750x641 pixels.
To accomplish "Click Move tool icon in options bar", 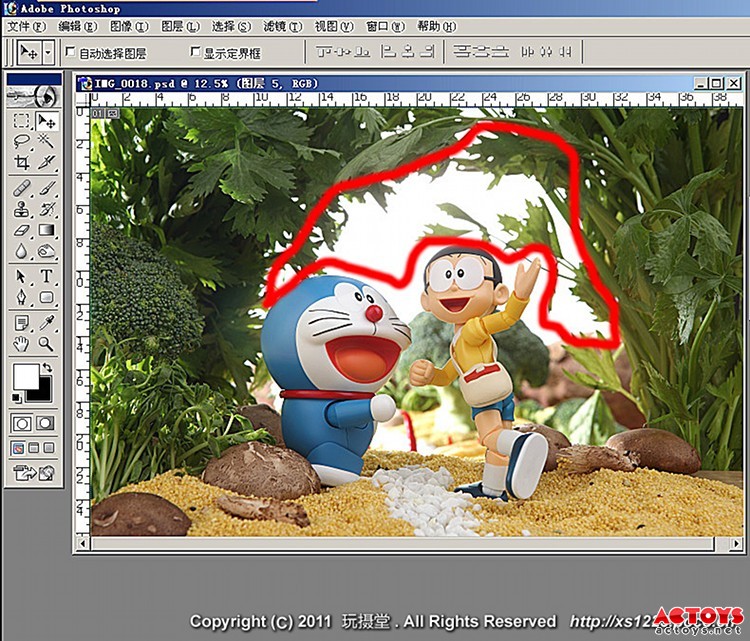I will point(30,52).
